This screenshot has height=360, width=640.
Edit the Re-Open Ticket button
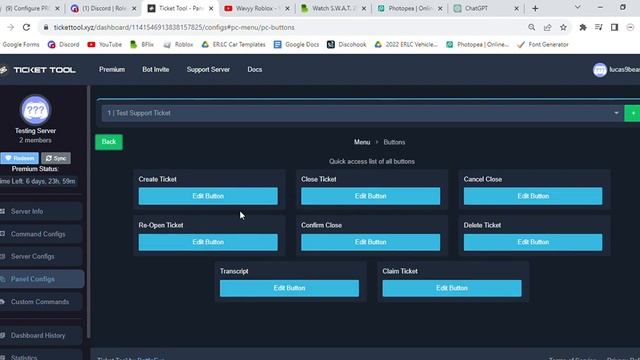pos(208,242)
